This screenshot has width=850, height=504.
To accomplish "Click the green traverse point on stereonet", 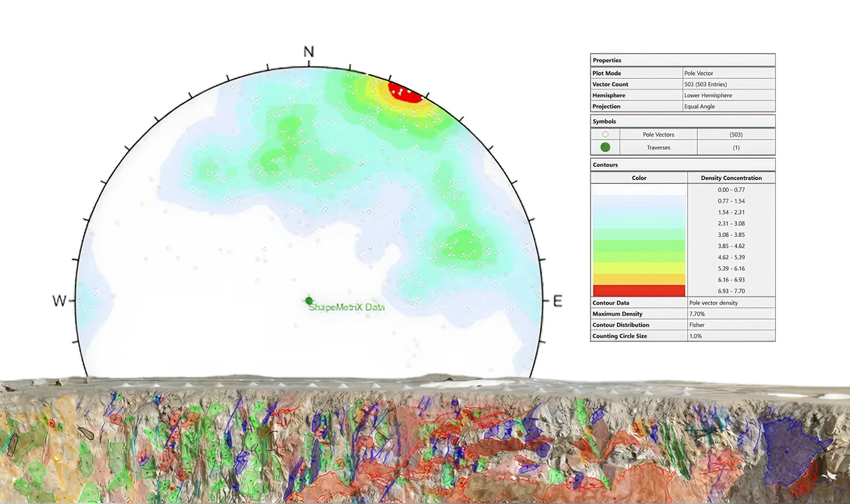I will coord(308,300).
